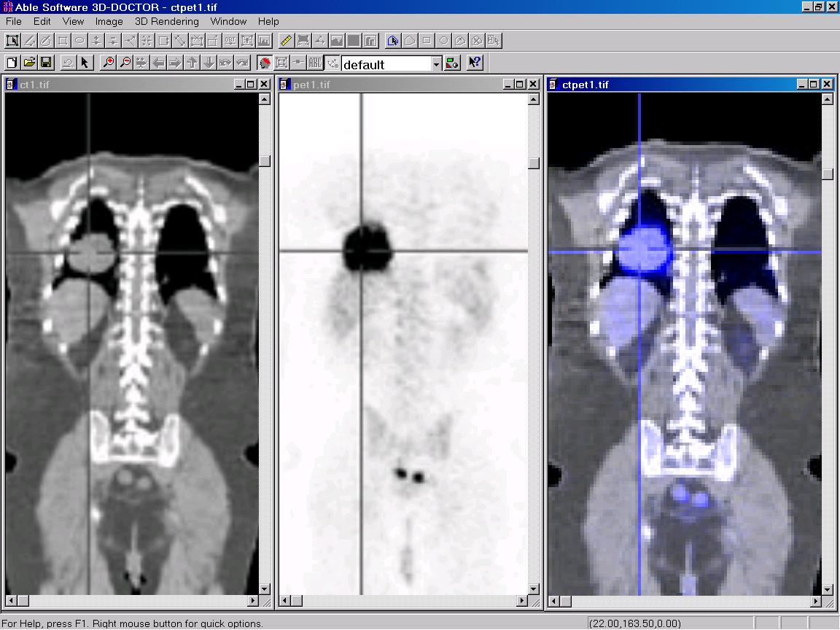Click the coordinates readout (22.00,163.50,0.00)

(635, 623)
